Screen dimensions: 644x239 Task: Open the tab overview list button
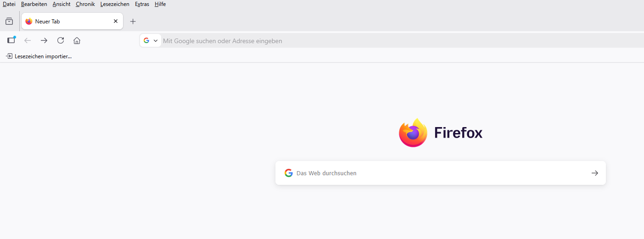pyautogui.click(x=9, y=22)
